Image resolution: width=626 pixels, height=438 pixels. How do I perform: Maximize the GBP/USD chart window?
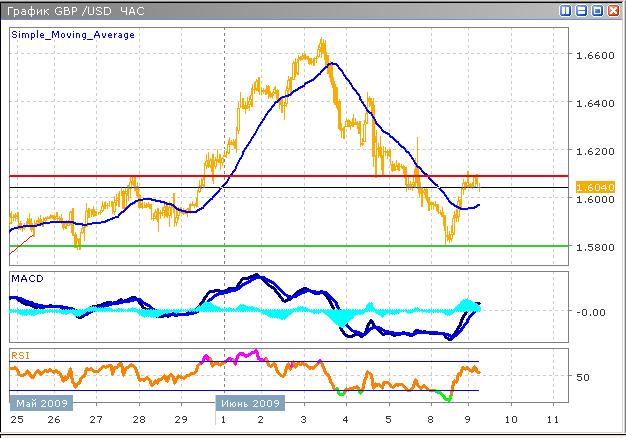pyautogui.click(x=598, y=10)
